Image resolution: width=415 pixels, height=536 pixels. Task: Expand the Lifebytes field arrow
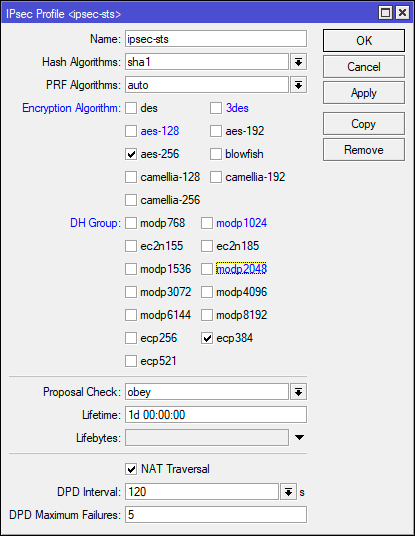tap(299, 438)
